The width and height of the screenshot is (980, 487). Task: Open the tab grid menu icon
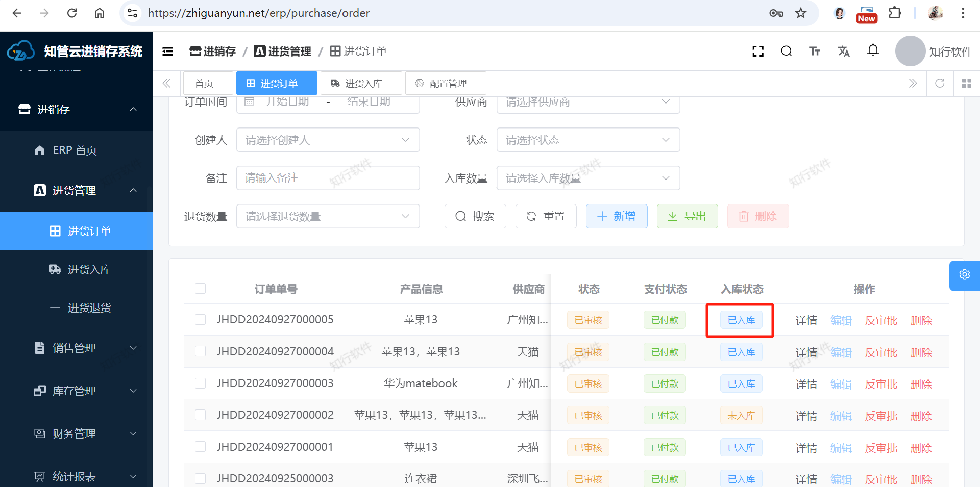coord(966,83)
